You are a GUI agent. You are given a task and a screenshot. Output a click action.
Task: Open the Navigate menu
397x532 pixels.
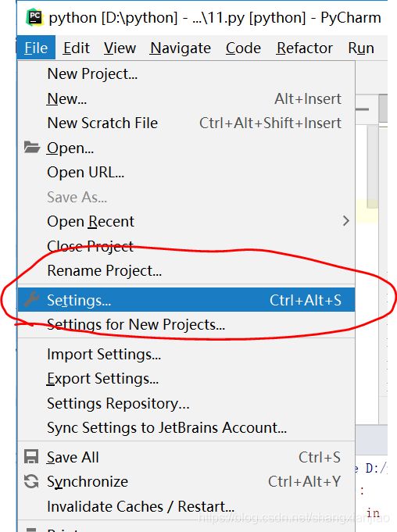point(181,48)
